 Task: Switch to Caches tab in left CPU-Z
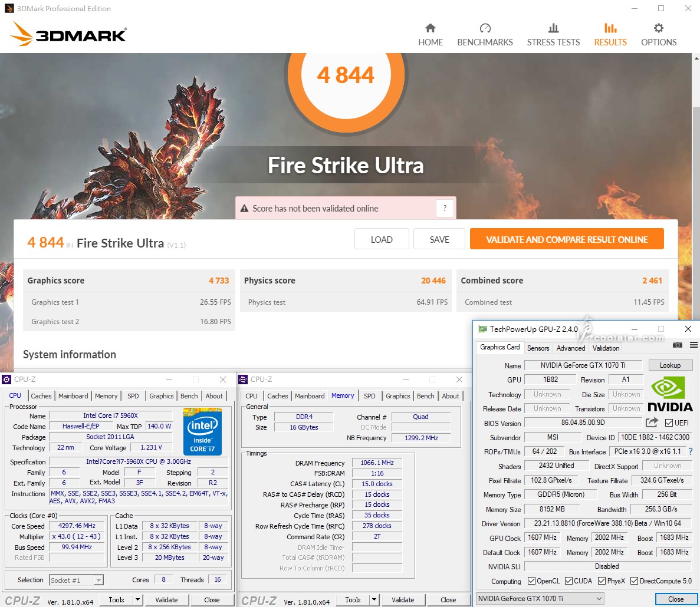point(41,395)
